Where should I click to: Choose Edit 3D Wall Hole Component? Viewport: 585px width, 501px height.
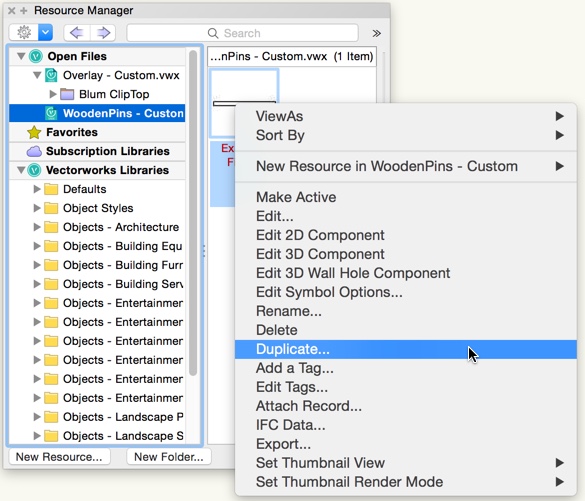(x=406, y=273)
